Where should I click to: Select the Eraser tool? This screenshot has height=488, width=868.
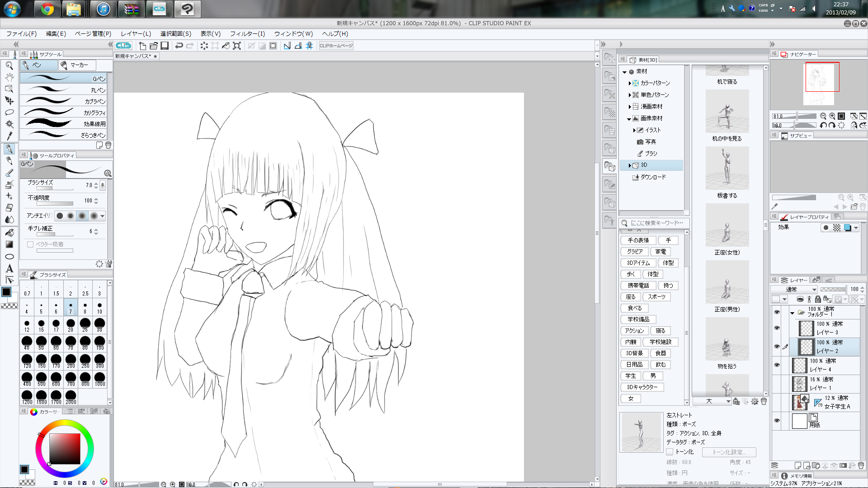coord(9,208)
